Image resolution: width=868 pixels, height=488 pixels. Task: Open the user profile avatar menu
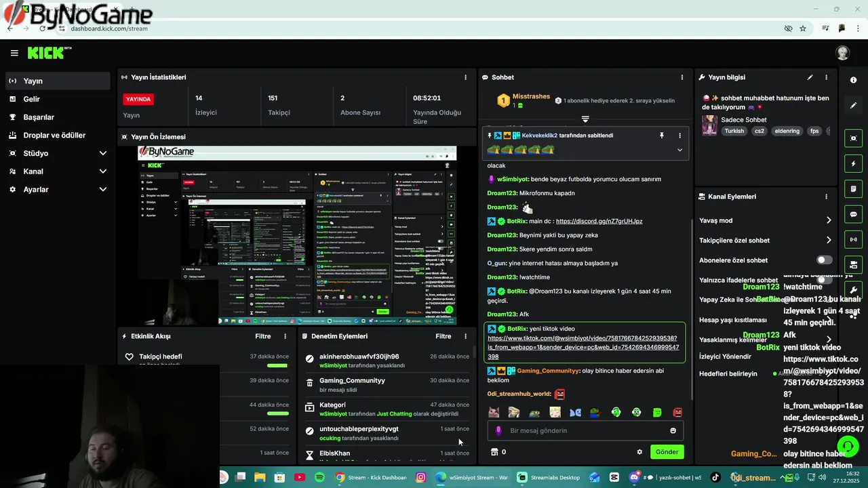842,53
